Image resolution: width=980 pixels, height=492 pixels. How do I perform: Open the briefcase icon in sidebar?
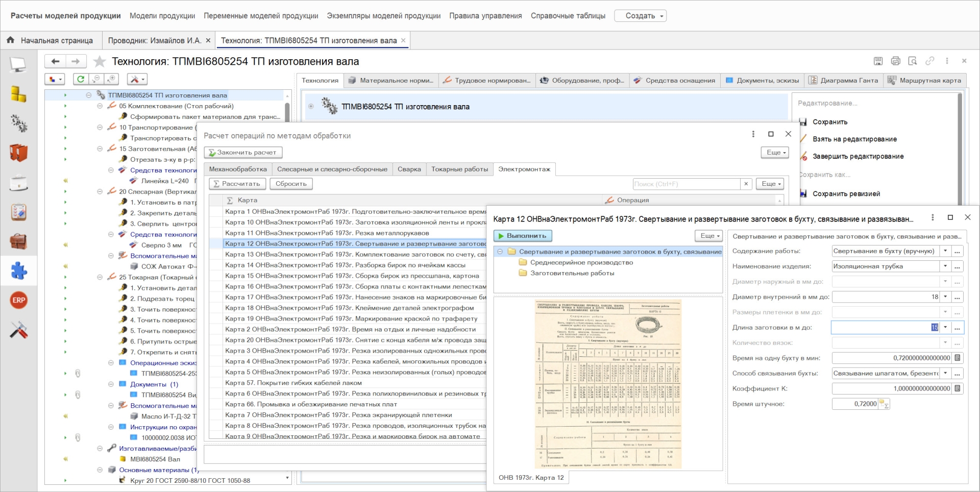tap(19, 241)
